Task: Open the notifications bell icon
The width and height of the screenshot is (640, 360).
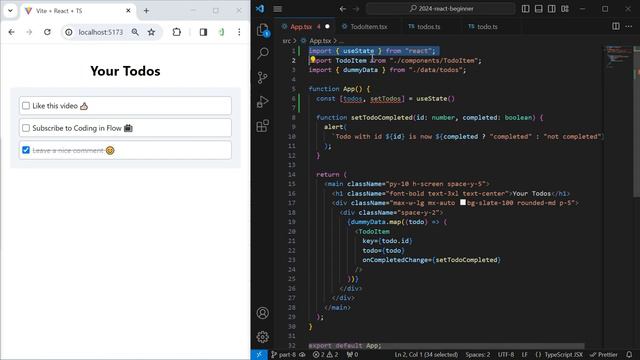Action: 629,355
